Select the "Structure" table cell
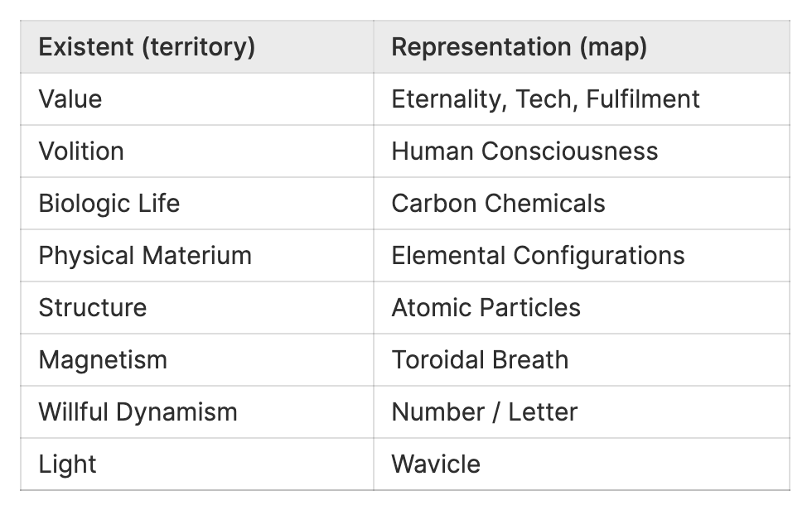Image resolution: width=812 pixels, height=510 pixels. [92, 308]
